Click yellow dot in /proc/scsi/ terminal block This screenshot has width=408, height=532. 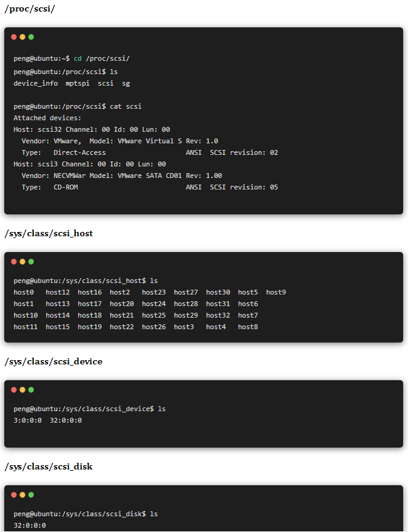pos(22,37)
